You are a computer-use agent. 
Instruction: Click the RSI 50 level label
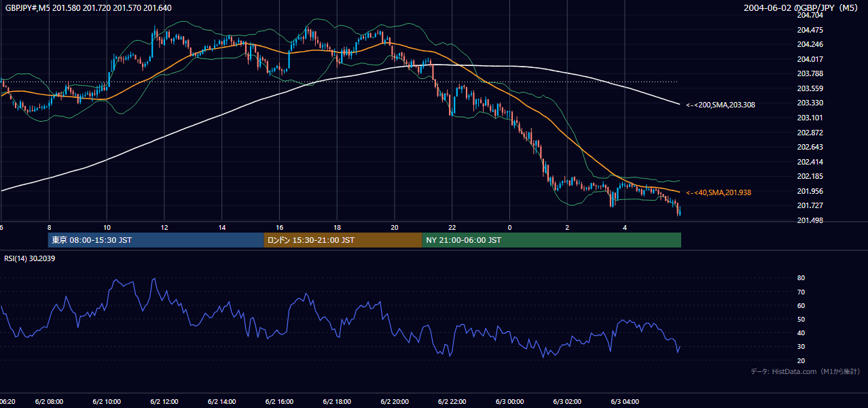click(801, 320)
